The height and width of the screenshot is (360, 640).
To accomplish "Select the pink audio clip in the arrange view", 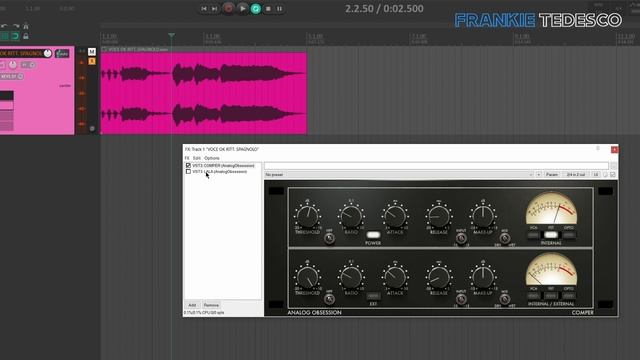I will pos(204,93).
